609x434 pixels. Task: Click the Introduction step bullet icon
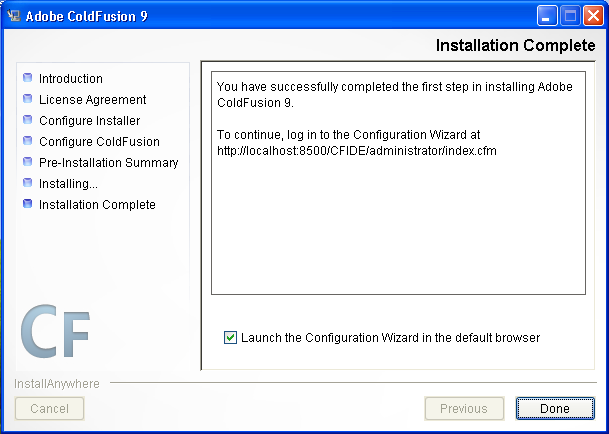pos(28,77)
